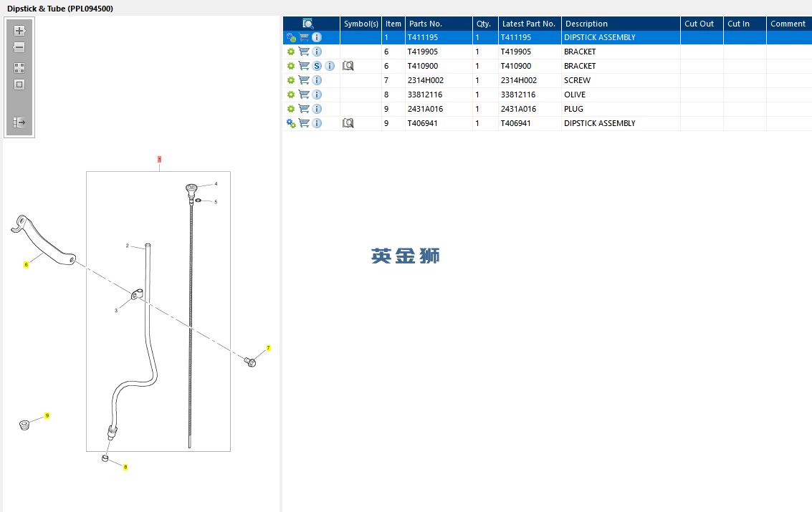812x512 pixels.
Task: Add bracket T410900 to cart
Action: [x=304, y=66]
